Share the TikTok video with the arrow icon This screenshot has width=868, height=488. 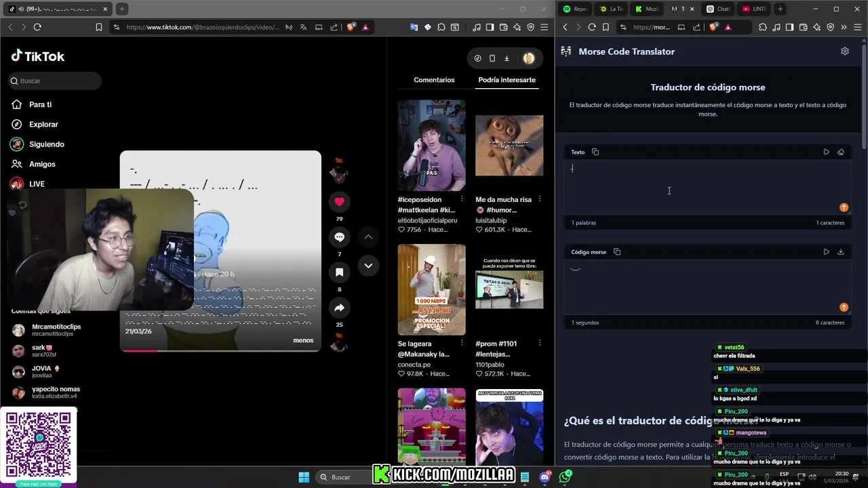pos(339,308)
